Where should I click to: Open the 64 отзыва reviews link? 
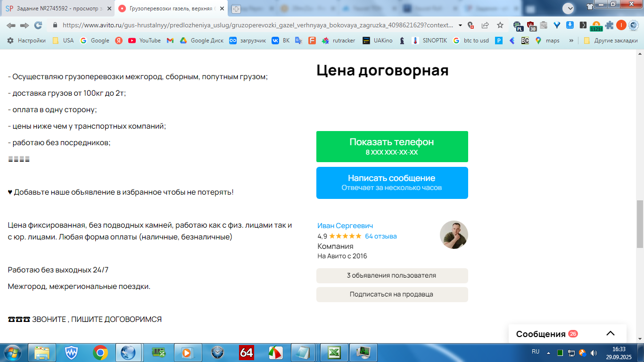pyautogui.click(x=381, y=236)
